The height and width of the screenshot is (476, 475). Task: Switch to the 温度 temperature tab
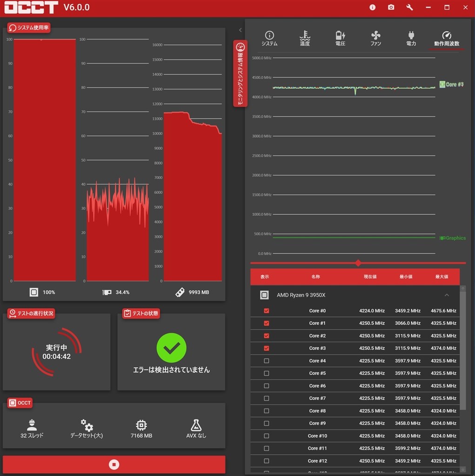coord(305,38)
